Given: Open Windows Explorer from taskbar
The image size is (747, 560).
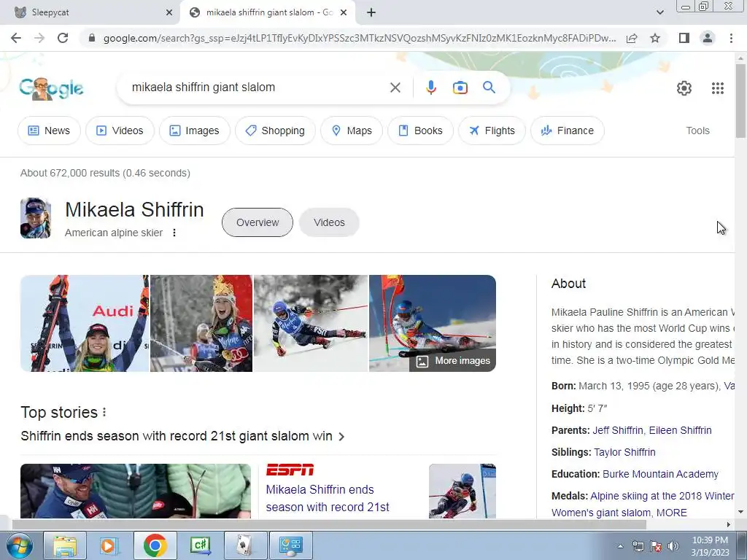Looking at the screenshot, I should click(65, 545).
